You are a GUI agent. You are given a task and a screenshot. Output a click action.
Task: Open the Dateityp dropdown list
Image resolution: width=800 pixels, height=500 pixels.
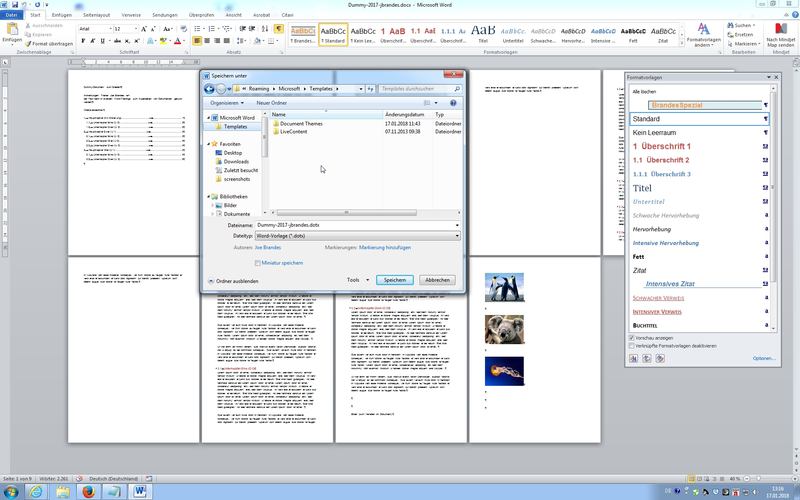pyautogui.click(x=357, y=235)
